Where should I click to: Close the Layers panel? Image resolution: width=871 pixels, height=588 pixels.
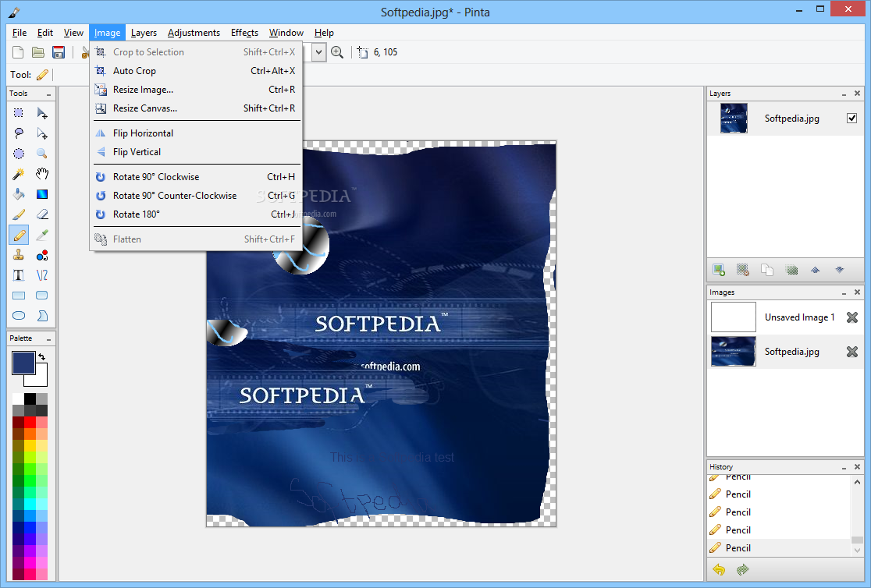[x=857, y=94]
